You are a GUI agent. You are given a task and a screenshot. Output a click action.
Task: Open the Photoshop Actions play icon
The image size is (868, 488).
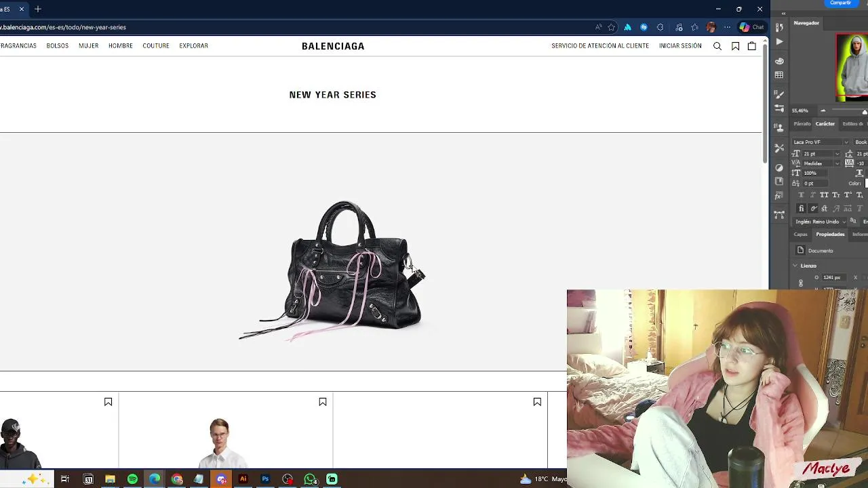point(779,41)
